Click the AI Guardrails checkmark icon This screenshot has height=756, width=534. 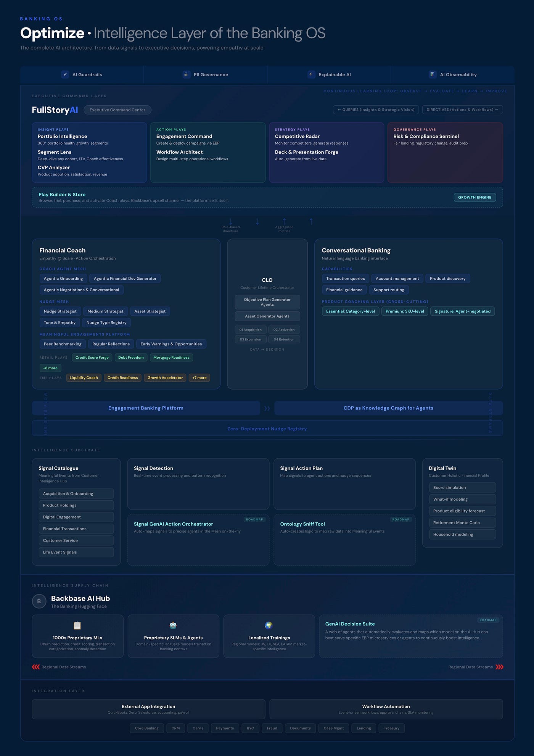(65, 74)
